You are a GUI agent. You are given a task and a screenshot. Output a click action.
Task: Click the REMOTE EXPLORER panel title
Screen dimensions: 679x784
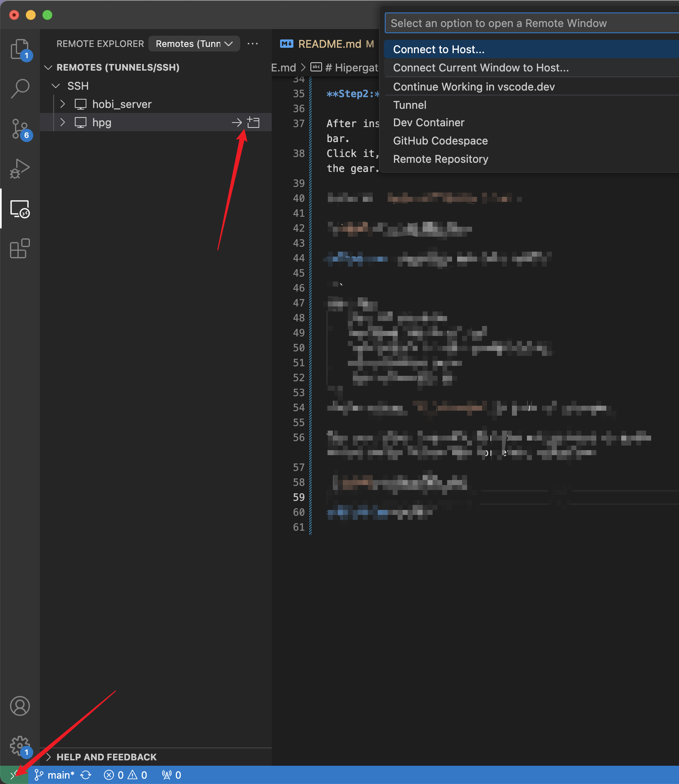click(100, 44)
